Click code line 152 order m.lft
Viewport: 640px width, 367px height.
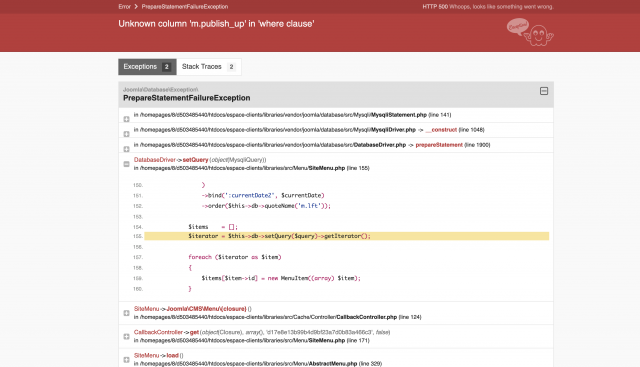tap(266, 206)
